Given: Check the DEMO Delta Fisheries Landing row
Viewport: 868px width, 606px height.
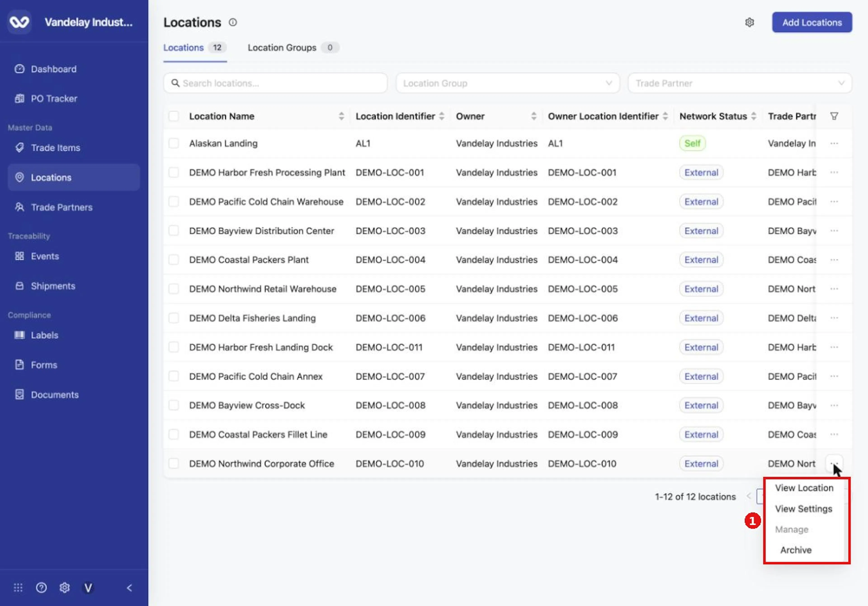Looking at the screenshot, I should click(x=174, y=318).
